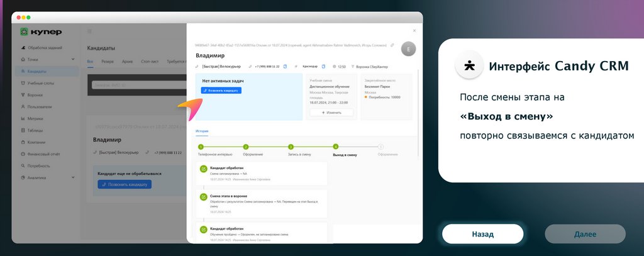Click the round E user avatar
The width and height of the screenshot is (644, 256).
coord(408,49)
